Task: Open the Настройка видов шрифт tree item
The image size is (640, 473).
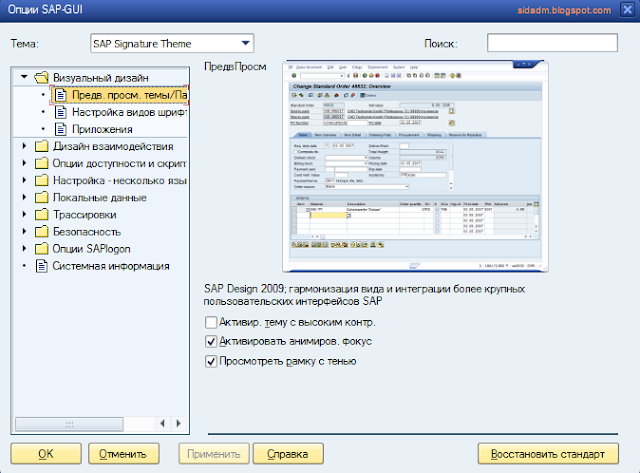Action: pos(129,112)
